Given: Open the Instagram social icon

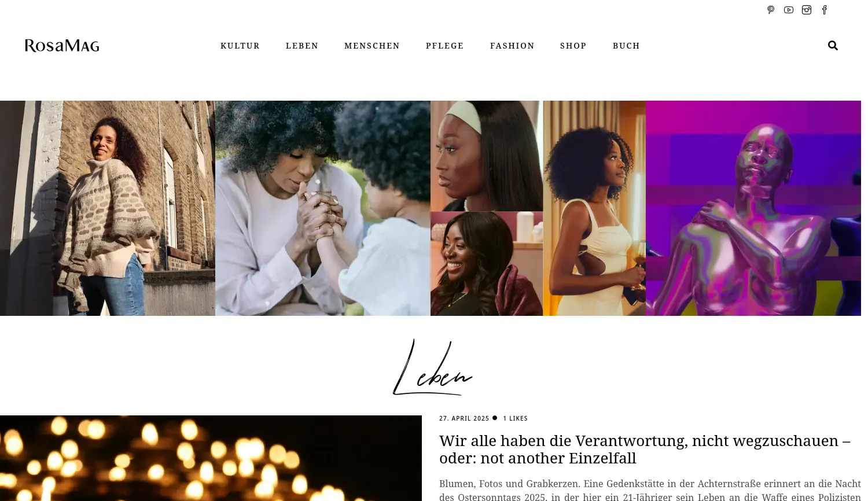Looking at the screenshot, I should coord(807,10).
